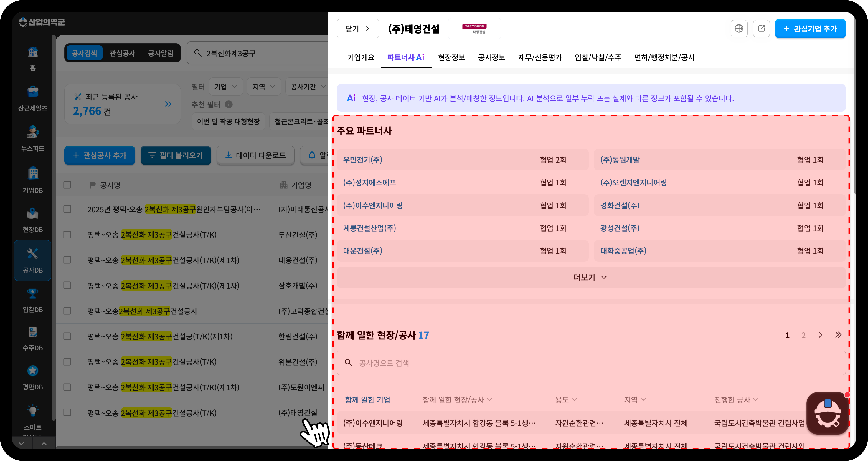Sort by 함께 일한 현장/공사 column
This screenshot has width=868, height=461.
(x=457, y=400)
